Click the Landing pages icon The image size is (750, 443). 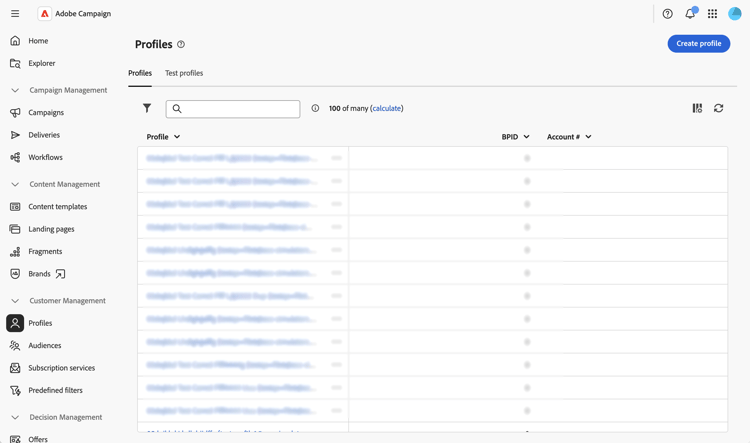(15, 229)
